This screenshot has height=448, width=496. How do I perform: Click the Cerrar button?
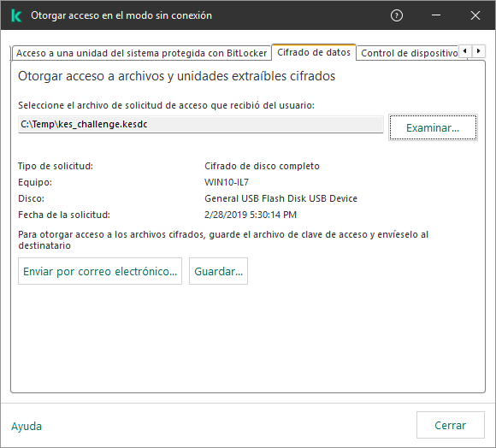451,425
